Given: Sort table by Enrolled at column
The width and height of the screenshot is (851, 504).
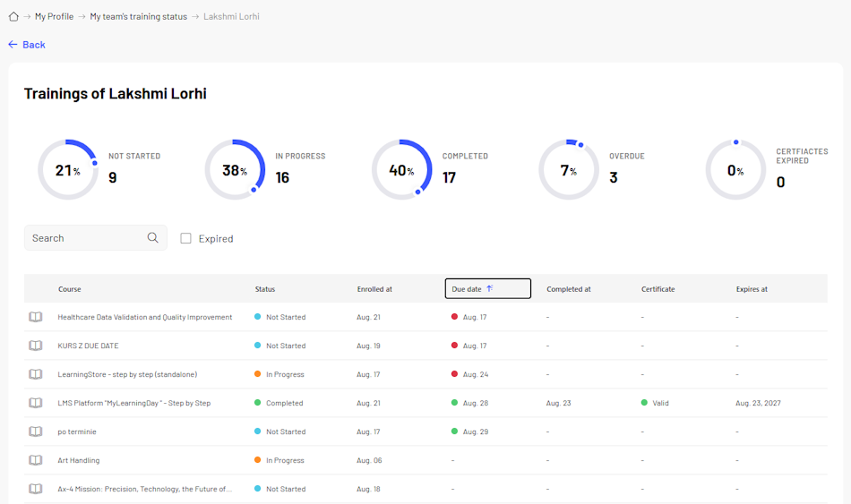Looking at the screenshot, I should point(374,289).
